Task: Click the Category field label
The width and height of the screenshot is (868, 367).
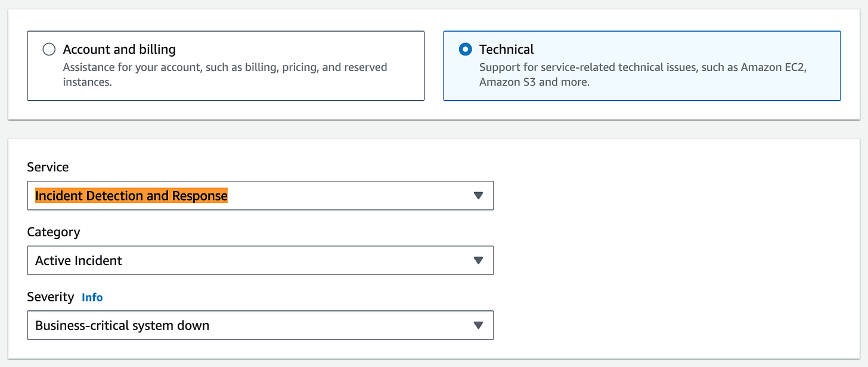Action: 53,232
